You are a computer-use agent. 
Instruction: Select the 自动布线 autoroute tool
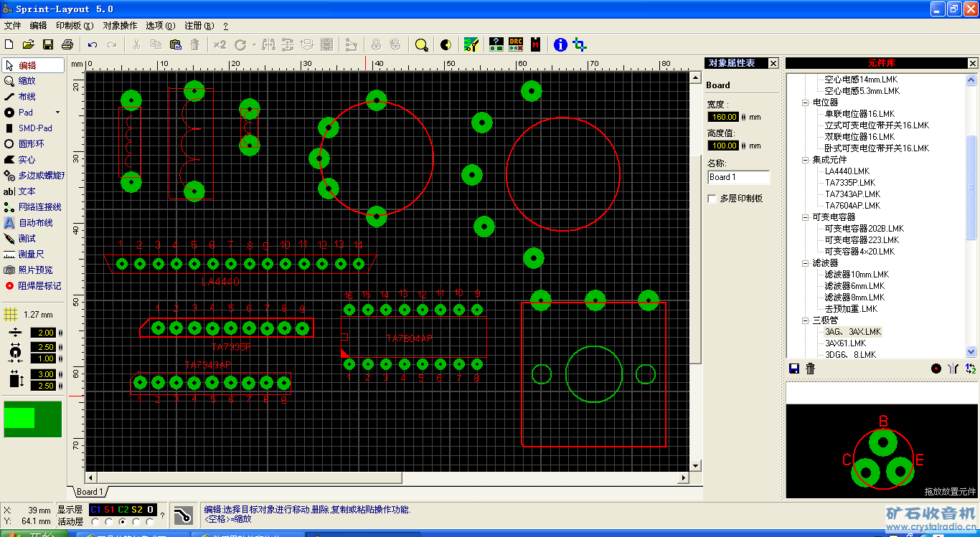pos(35,223)
